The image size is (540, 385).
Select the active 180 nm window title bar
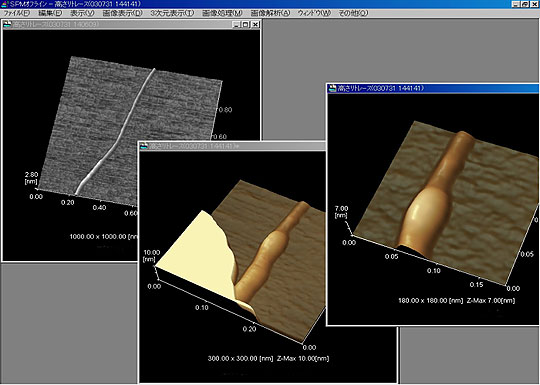(x=434, y=88)
